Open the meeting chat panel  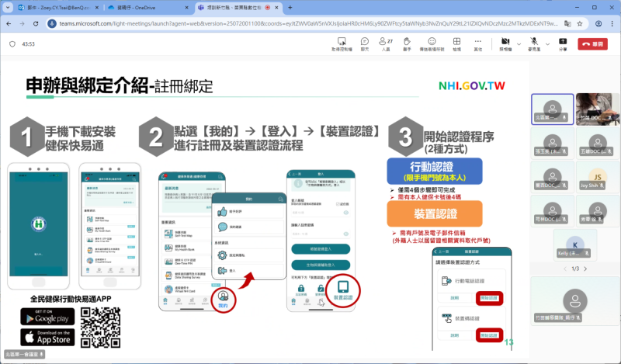click(x=364, y=44)
